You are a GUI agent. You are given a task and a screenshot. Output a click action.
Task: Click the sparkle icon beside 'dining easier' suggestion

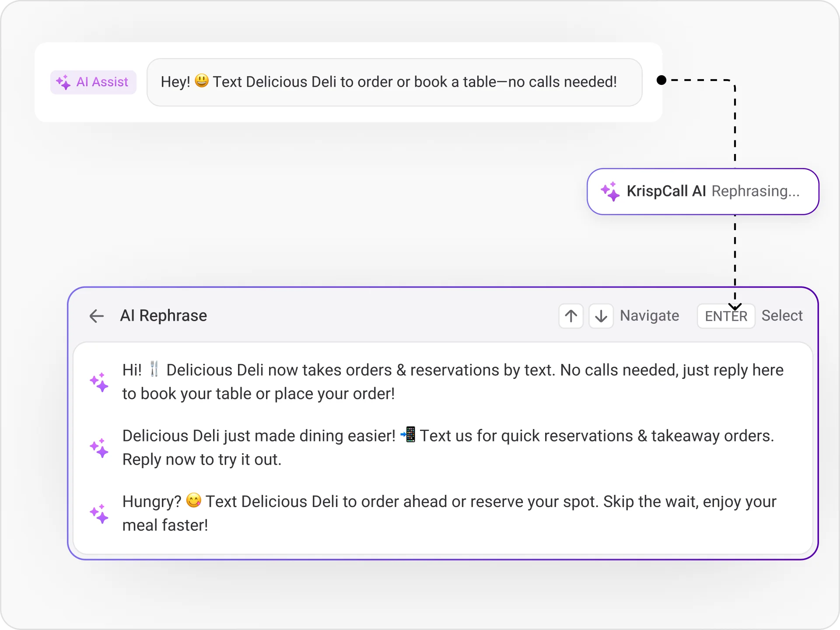coord(99,448)
